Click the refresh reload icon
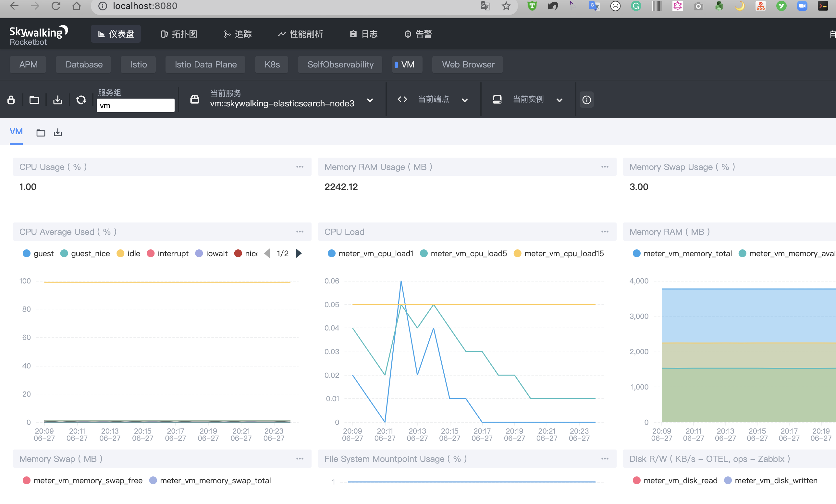Viewport: 836px width, 504px height. pyautogui.click(x=81, y=100)
